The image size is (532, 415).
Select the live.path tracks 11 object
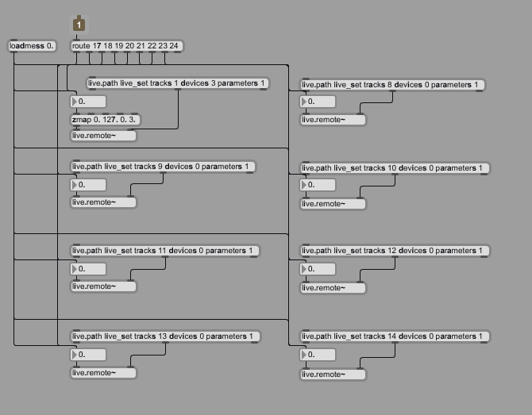[x=164, y=251]
